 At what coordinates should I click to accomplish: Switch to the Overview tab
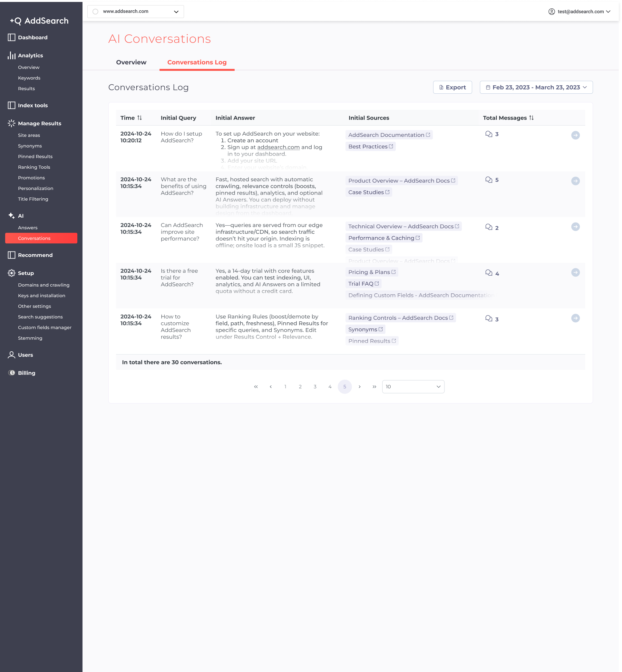[131, 62]
